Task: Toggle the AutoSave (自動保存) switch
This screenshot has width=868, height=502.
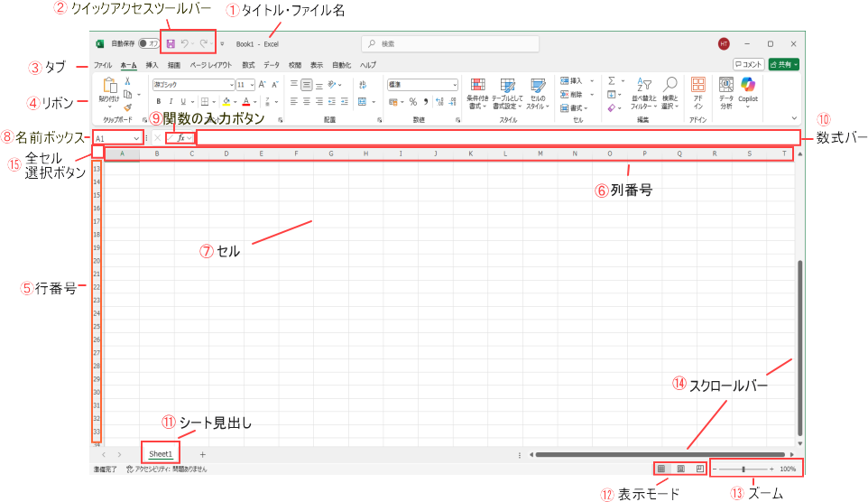Action: [x=148, y=43]
